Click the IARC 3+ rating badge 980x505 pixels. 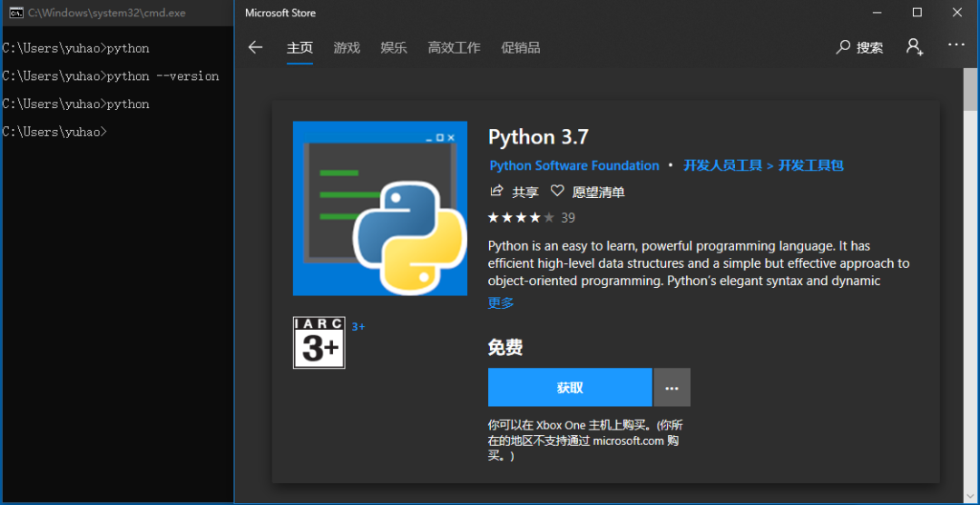(318, 343)
